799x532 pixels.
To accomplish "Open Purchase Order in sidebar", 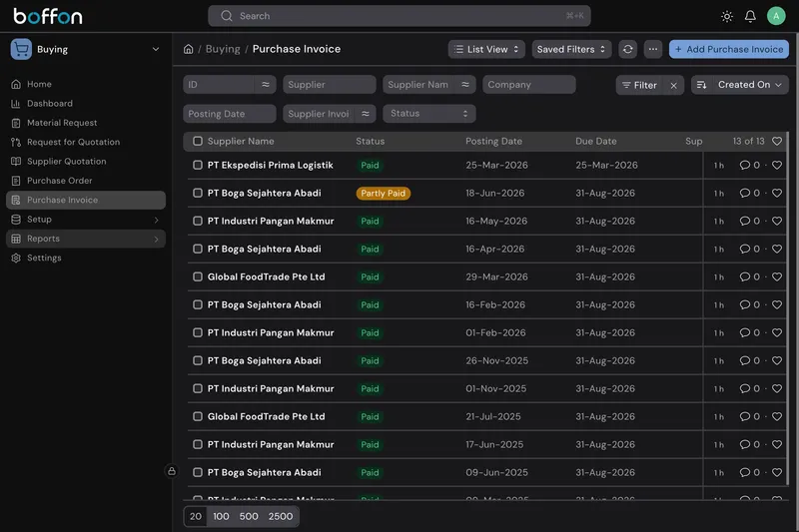I will [x=86, y=181].
